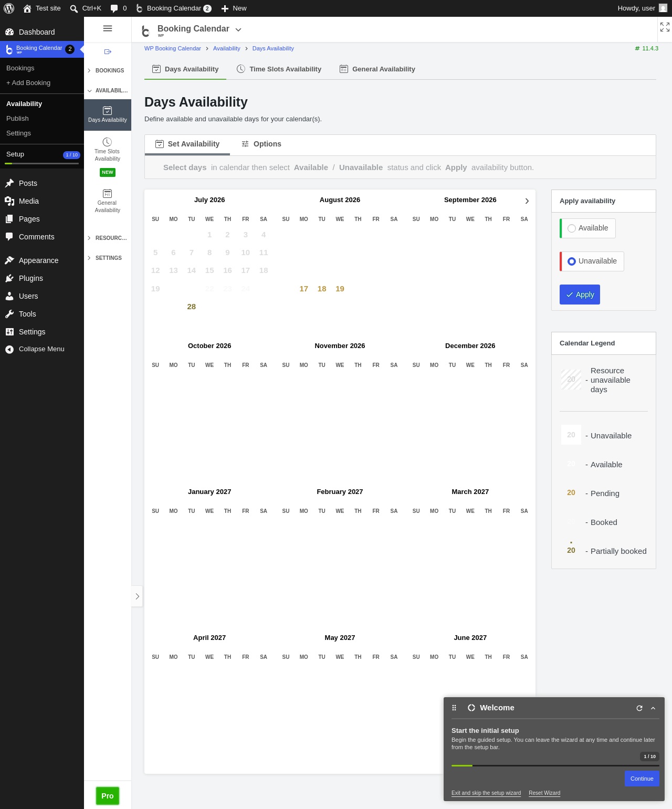Viewport: 672px width, 809px height.
Task: Click Continue in setup wizard
Action: [x=642, y=779]
